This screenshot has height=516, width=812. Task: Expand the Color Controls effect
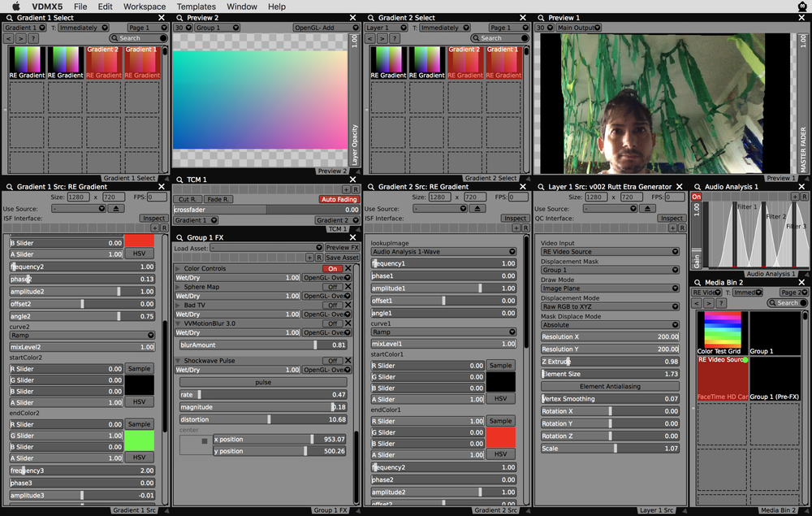pyautogui.click(x=178, y=268)
